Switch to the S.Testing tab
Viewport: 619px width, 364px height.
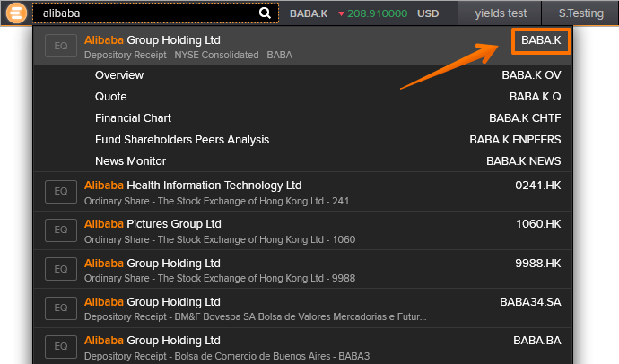point(580,13)
